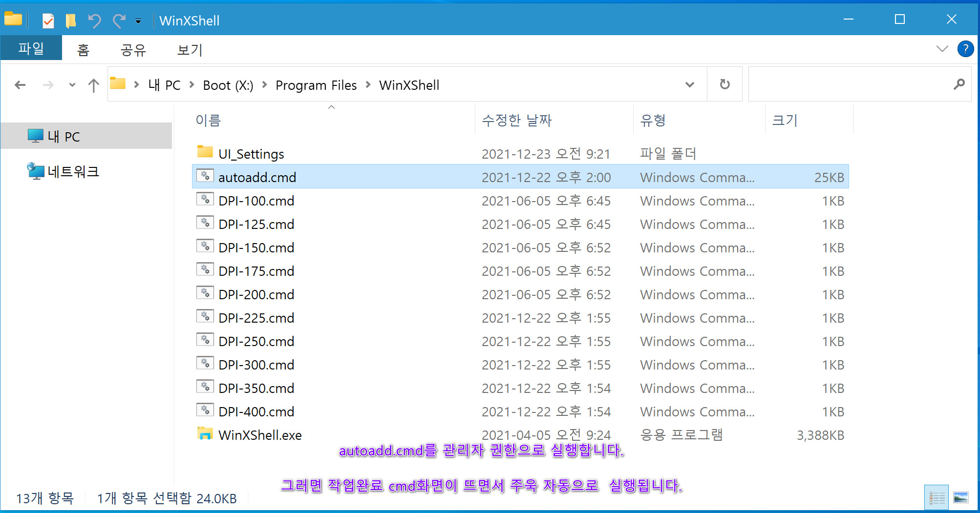Open the Customize Quick Access Toolbar dropdown
Image resolution: width=980 pixels, height=513 pixels.
coord(138,21)
